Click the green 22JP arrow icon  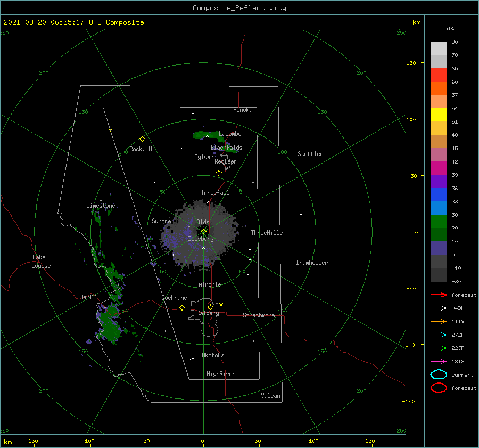pyautogui.click(x=439, y=348)
